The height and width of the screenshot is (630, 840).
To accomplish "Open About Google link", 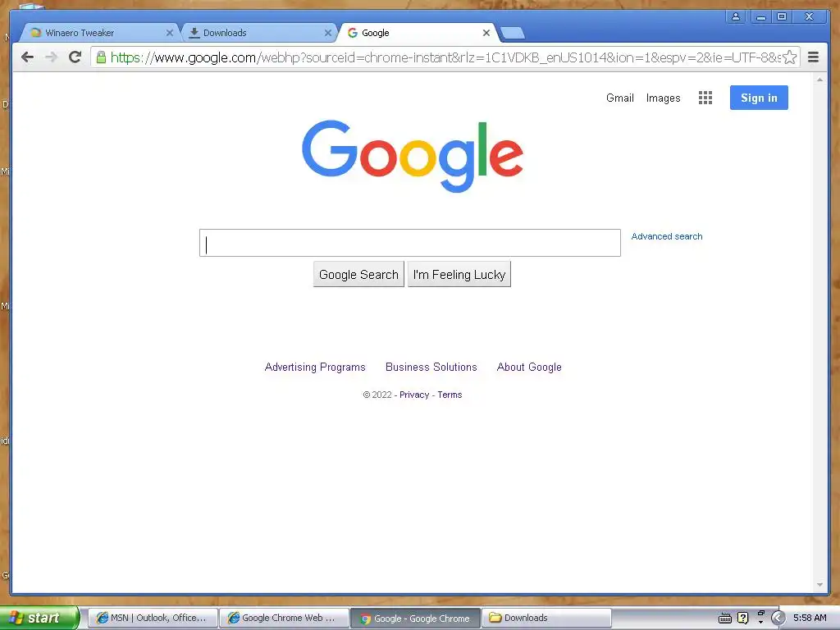I will [529, 367].
